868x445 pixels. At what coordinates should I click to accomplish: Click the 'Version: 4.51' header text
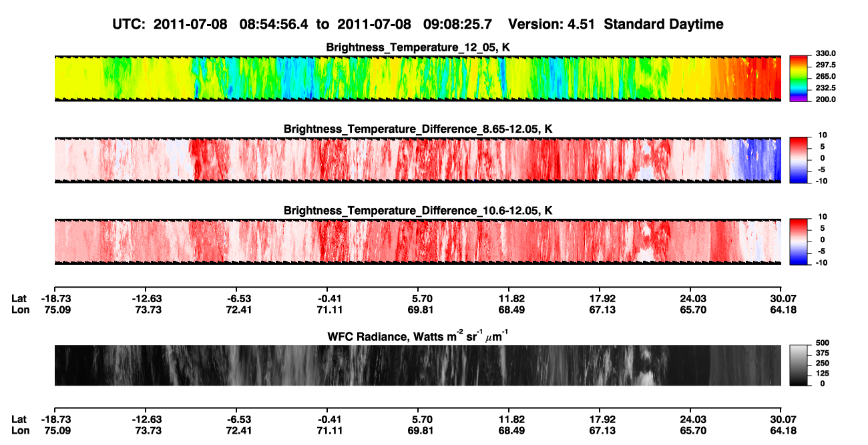point(552,25)
